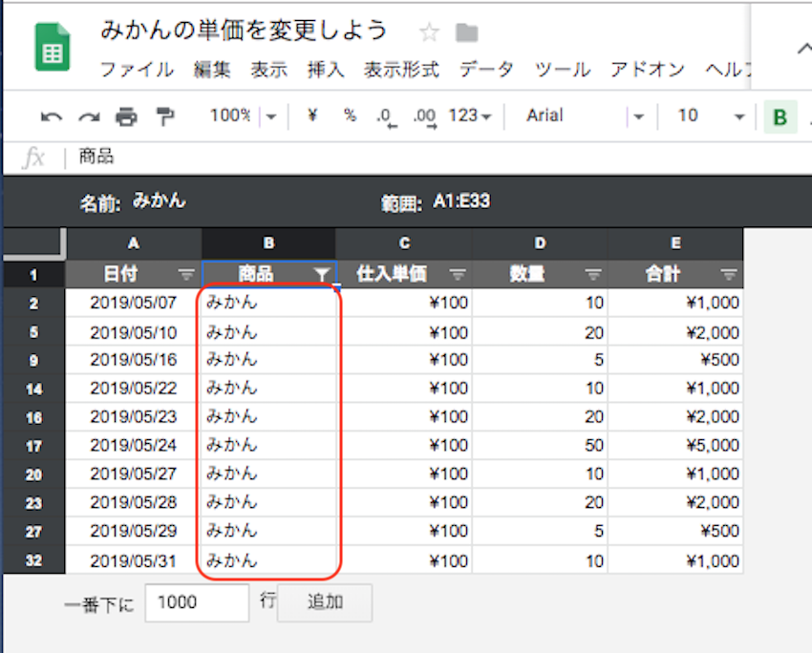Viewport: 812px width, 653px height.
Task: Open the データ menu
Action: click(486, 69)
